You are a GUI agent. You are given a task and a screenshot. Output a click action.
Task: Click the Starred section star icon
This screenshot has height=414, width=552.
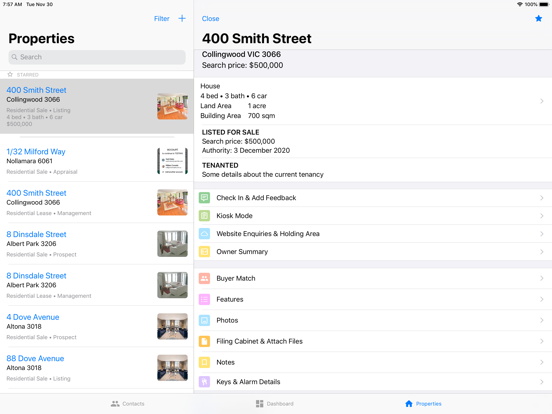[10, 74]
